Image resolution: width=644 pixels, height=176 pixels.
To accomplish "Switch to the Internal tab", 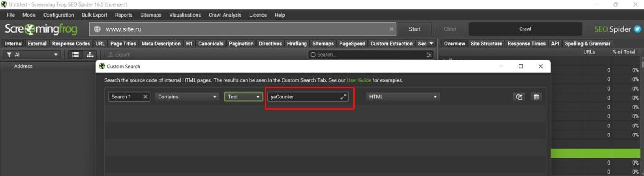I will [x=13, y=44].
